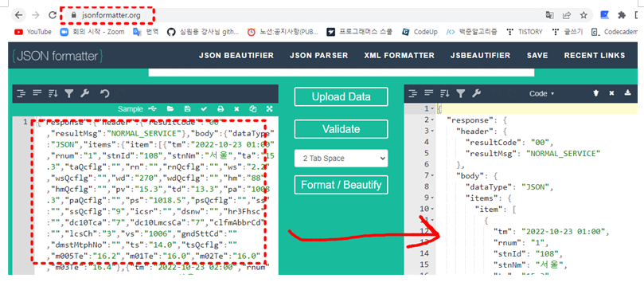Click the share page icon in address bar
The image size is (644, 290).
[566, 15]
